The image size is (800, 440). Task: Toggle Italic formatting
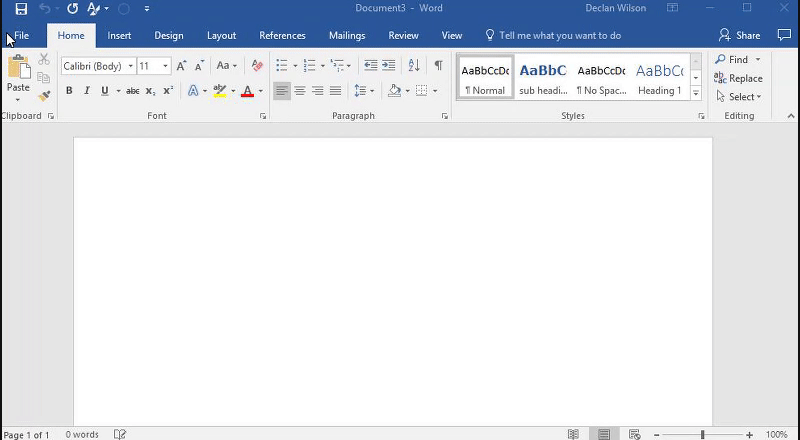pos(87,91)
